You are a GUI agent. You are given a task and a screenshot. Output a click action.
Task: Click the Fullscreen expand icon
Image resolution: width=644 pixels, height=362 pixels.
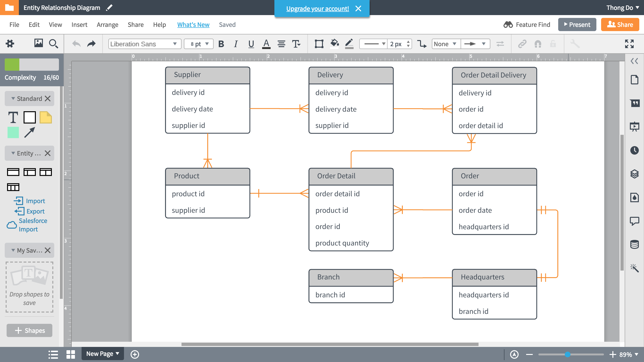[x=628, y=44]
